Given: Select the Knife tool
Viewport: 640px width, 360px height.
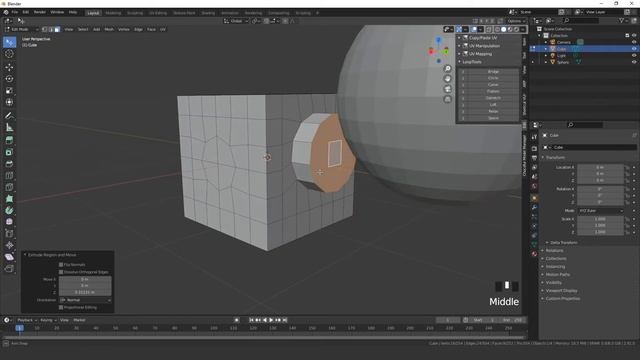Looking at the screenshot, I should [9, 187].
